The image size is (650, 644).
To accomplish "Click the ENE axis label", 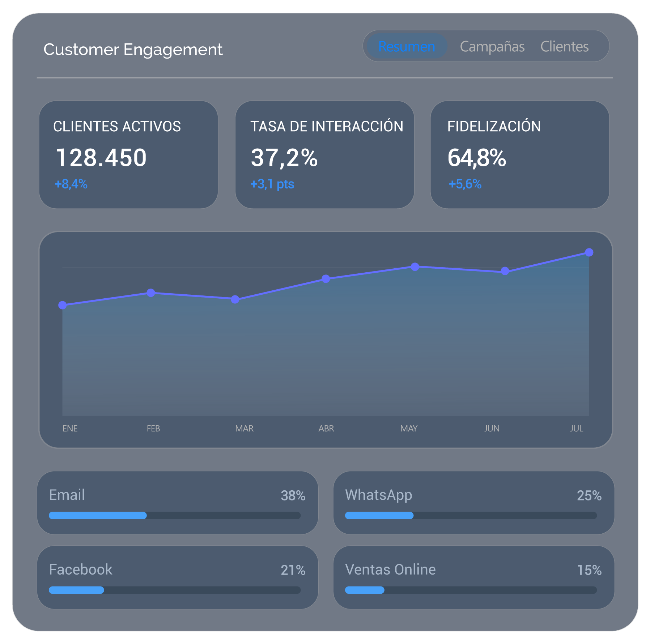I will [70, 428].
